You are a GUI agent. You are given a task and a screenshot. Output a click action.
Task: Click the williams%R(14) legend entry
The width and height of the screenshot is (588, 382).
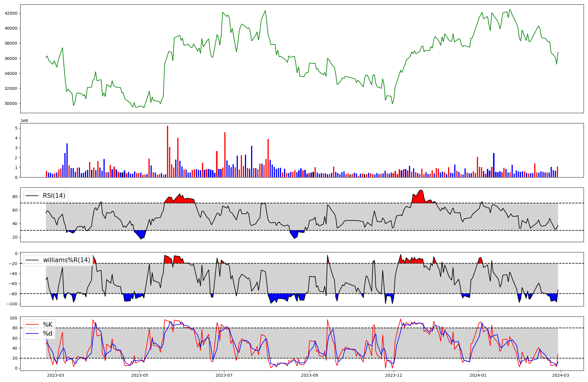coord(66,260)
